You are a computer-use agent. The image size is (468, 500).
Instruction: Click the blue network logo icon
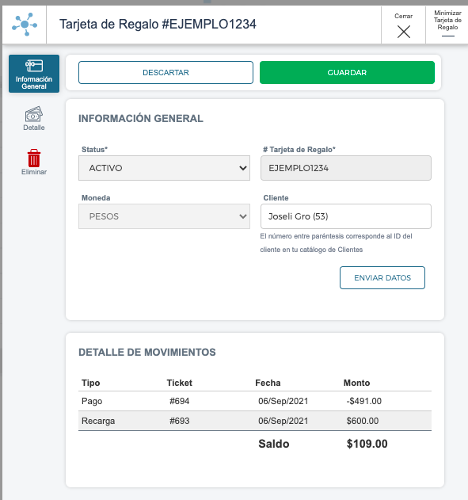24,24
